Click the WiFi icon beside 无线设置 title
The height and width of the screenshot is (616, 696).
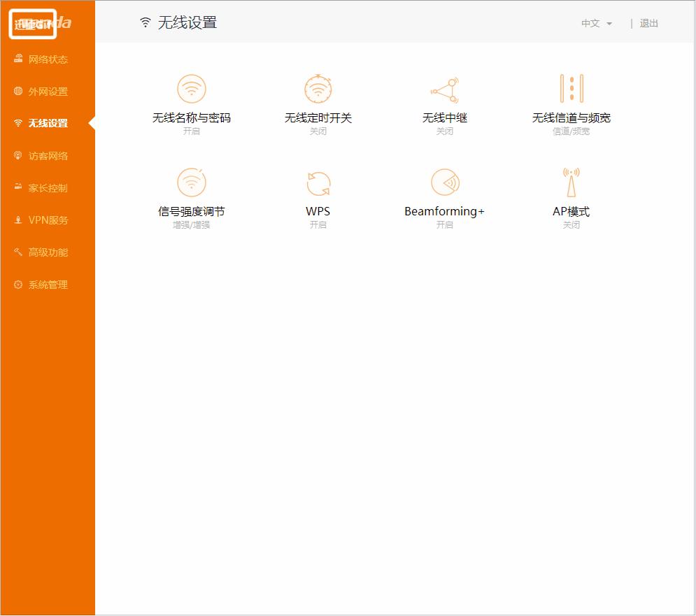click(x=144, y=22)
